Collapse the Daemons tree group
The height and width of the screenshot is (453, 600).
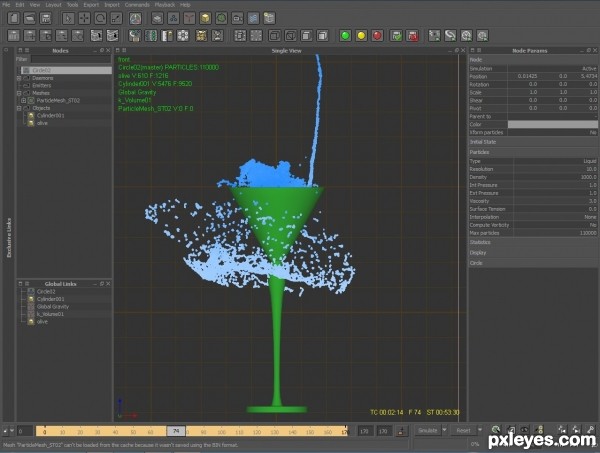click(19, 78)
